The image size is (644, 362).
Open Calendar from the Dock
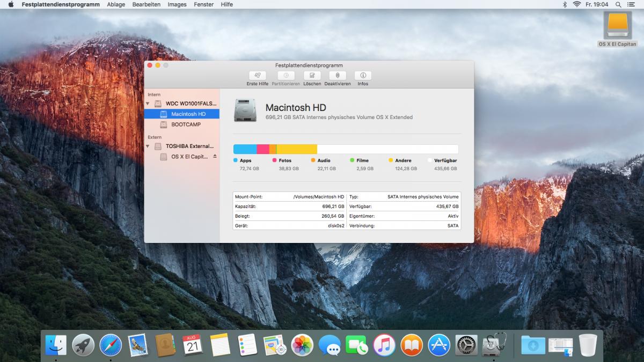tap(193, 345)
